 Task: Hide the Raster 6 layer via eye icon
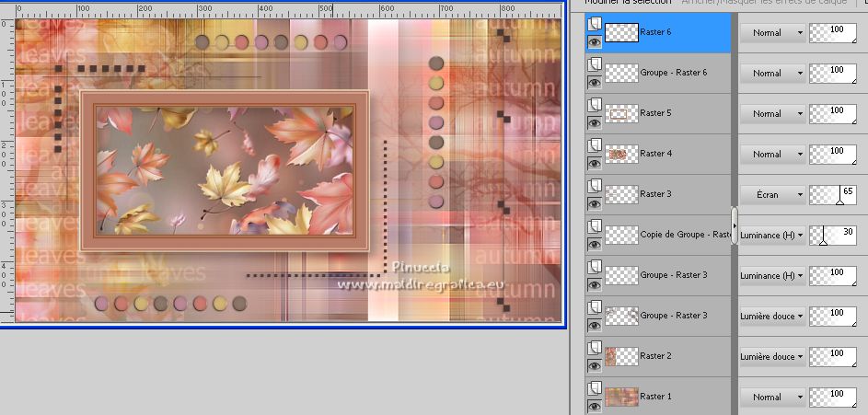(595, 42)
